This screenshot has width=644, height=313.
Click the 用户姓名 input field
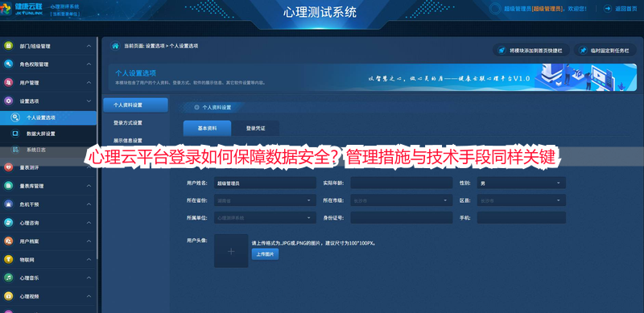point(265,183)
